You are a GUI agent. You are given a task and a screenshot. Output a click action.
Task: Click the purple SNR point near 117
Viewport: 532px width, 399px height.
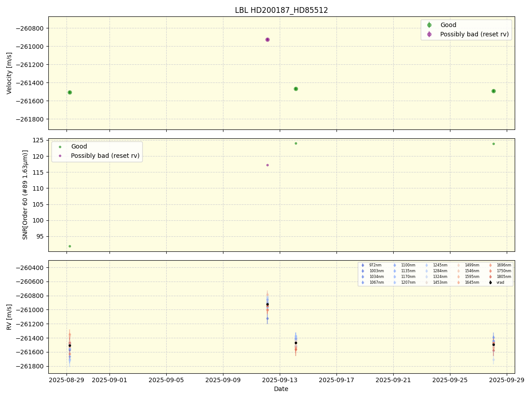coord(267,165)
